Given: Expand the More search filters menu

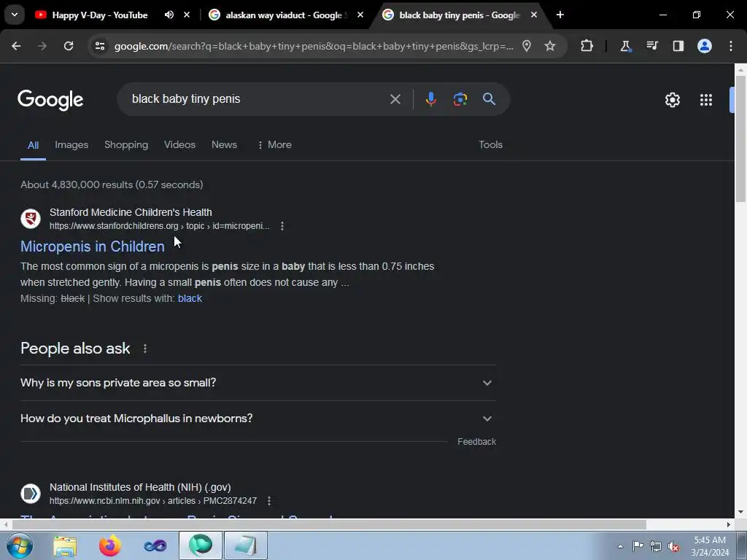Looking at the screenshot, I should tap(274, 145).
